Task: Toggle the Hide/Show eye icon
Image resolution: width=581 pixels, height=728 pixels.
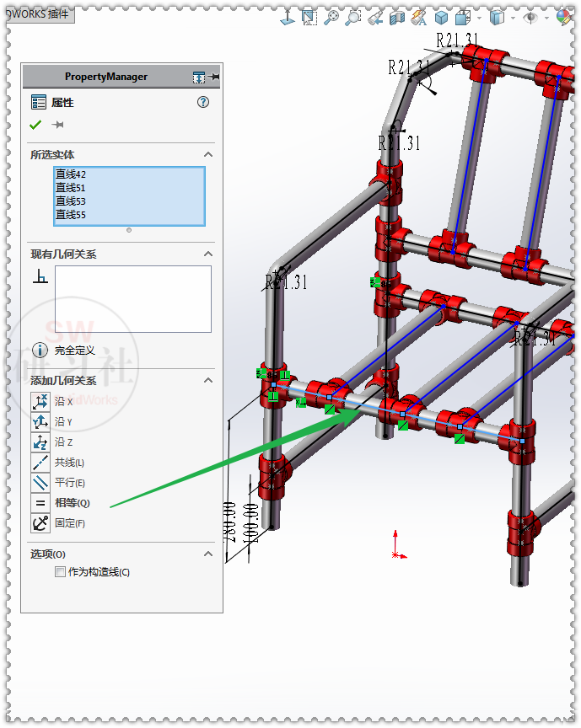Action: tap(530, 18)
